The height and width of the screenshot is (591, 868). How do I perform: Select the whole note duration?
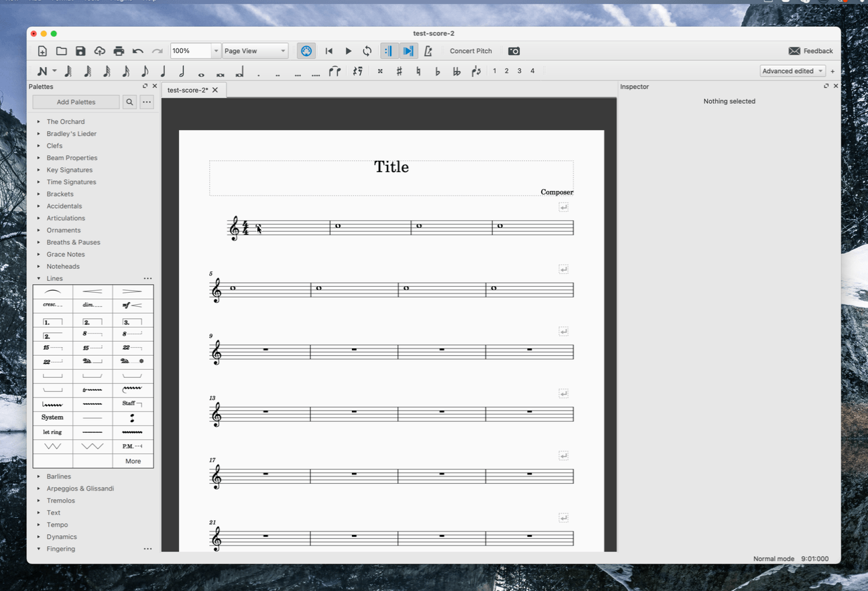[201, 74]
